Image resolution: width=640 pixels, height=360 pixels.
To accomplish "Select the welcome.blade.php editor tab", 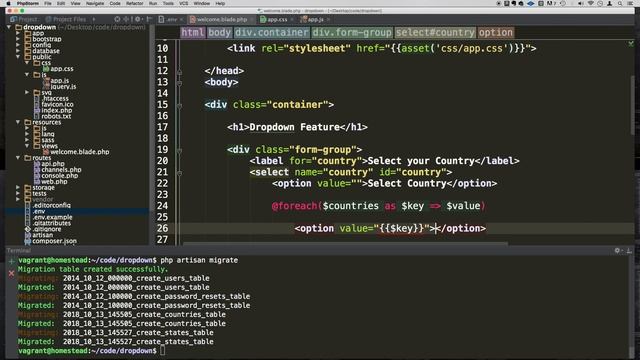I will [221, 19].
